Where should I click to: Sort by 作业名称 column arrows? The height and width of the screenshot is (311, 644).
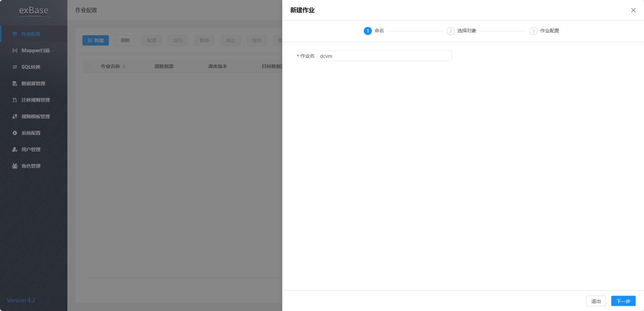tap(124, 67)
